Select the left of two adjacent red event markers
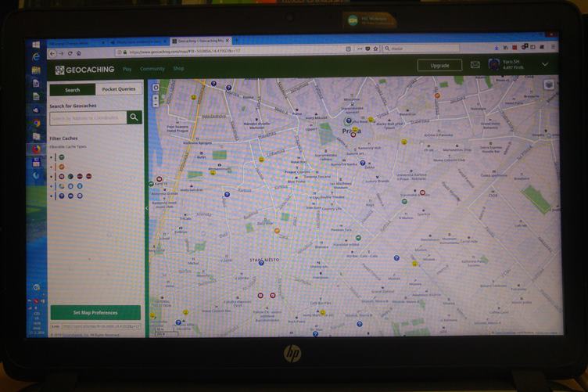Viewport: 588px width, 392px height. pos(260,296)
